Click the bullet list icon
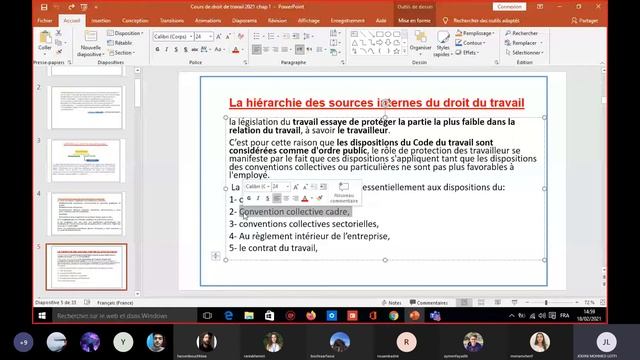640x360 pixels. coord(256,37)
